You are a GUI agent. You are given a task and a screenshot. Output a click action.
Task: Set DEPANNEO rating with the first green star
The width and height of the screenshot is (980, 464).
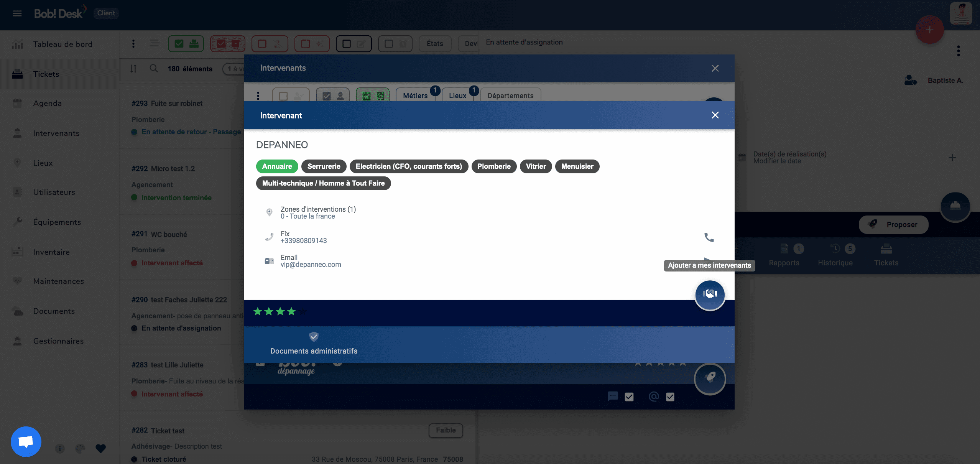[258, 311]
